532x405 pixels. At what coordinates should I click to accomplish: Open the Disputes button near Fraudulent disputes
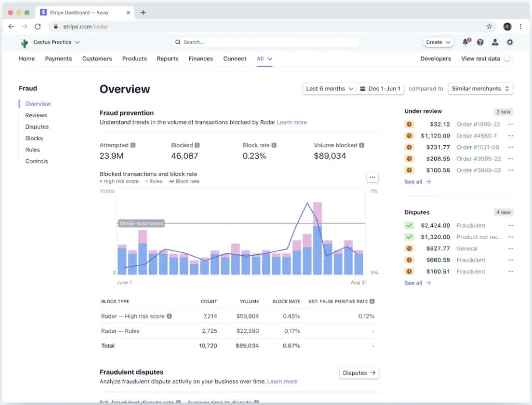coord(359,373)
